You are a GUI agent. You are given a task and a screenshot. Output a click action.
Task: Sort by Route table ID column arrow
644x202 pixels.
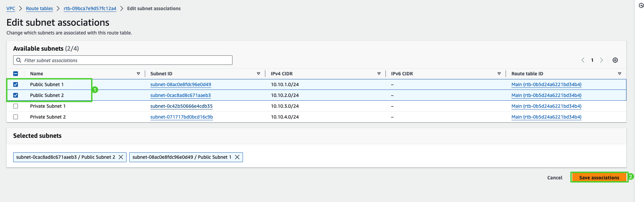pyautogui.click(x=619, y=74)
